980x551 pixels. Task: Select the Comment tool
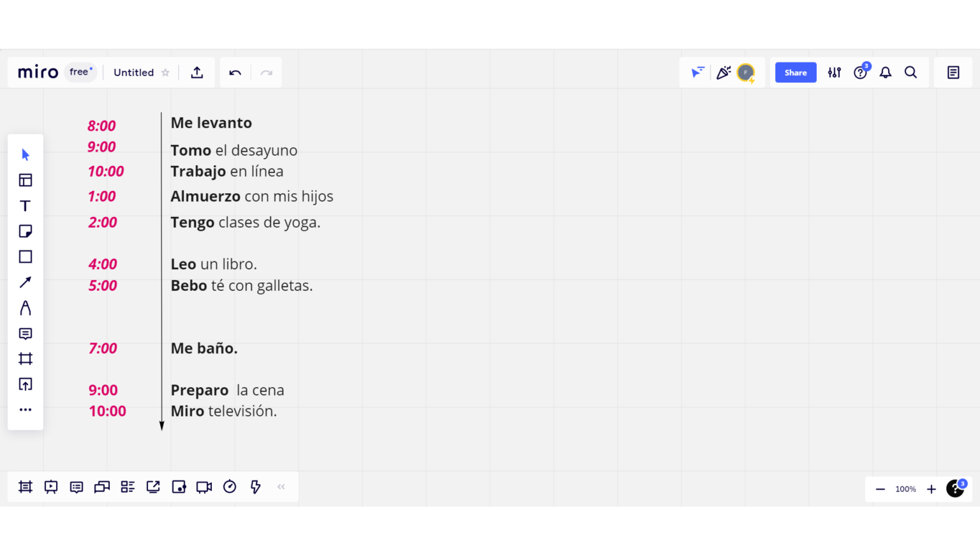pos(26,334)
